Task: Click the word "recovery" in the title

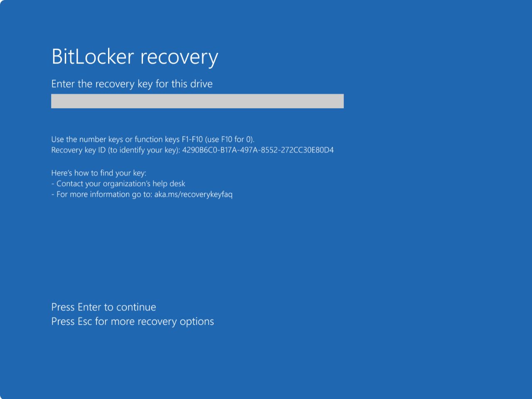Action: point(180,57)
